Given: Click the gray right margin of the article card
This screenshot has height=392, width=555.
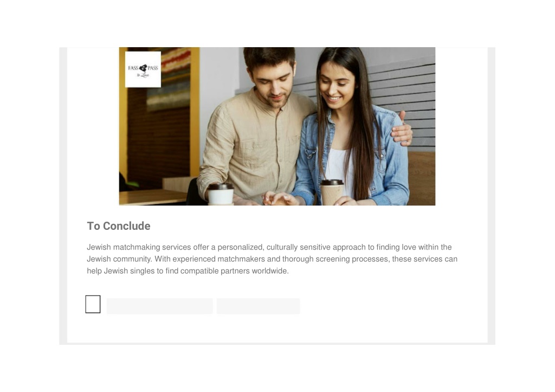Looking at the screenshot, I should tap(491, 195).
